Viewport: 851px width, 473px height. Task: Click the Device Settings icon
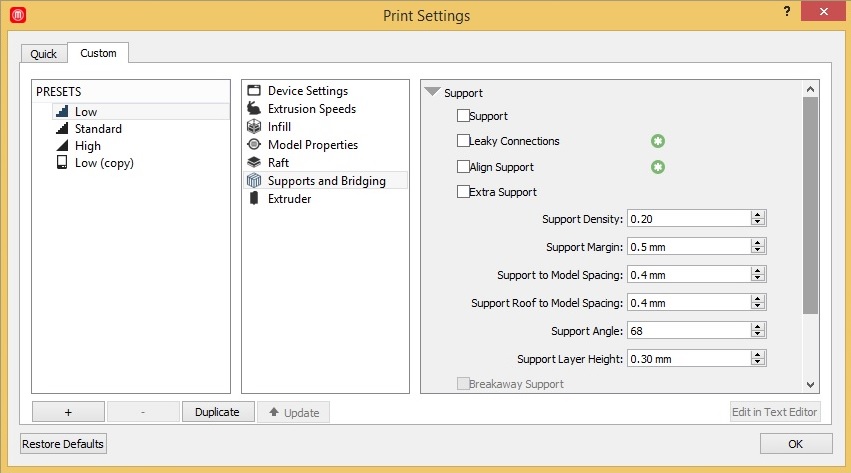[x=254, y=91]
